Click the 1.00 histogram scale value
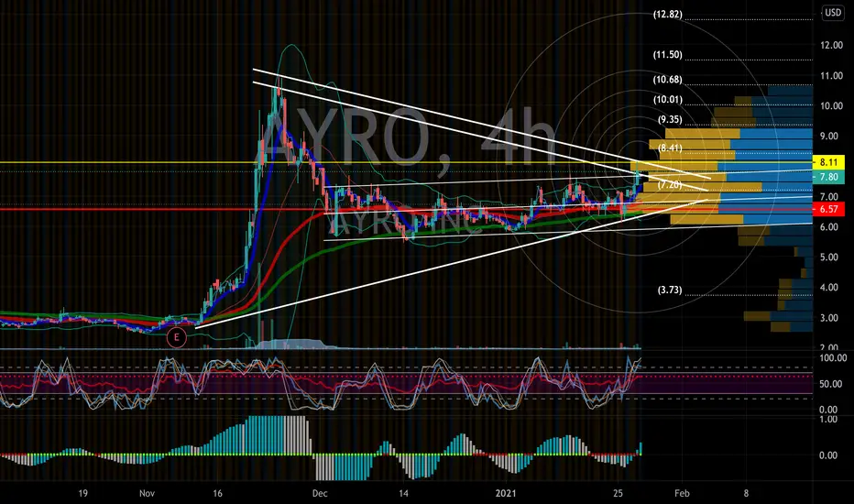This screenshot has height=504, width=854. pos(827,419)
